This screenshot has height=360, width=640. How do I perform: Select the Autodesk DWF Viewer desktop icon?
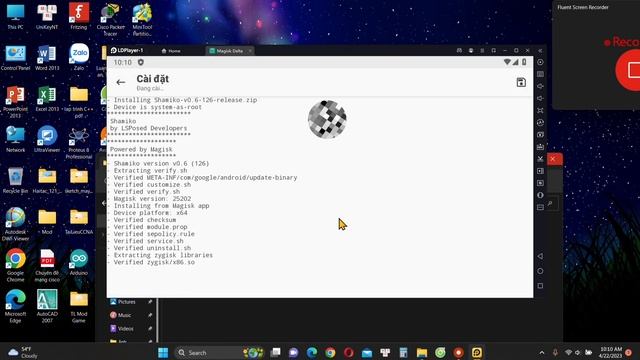15,224
